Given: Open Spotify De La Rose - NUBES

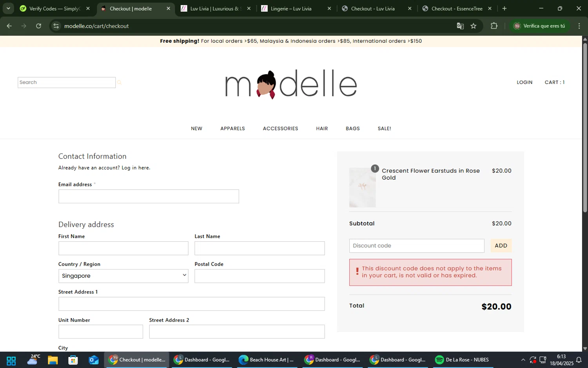Looking at the screenshot, I should [463, 360].
